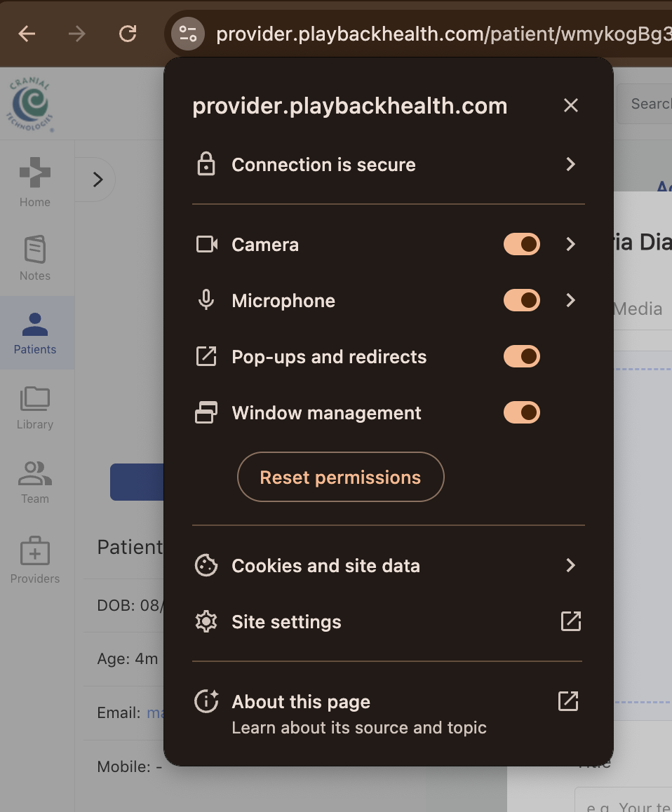Open Notes in the sidebar
This screenshot has width=672, height=812.
point(35,258)
